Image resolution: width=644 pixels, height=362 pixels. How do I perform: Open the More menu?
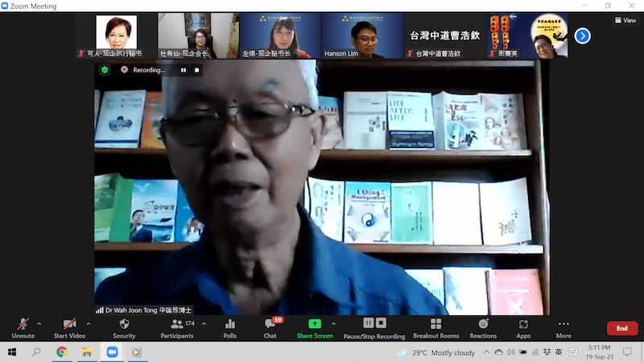[x=563, y=327]
